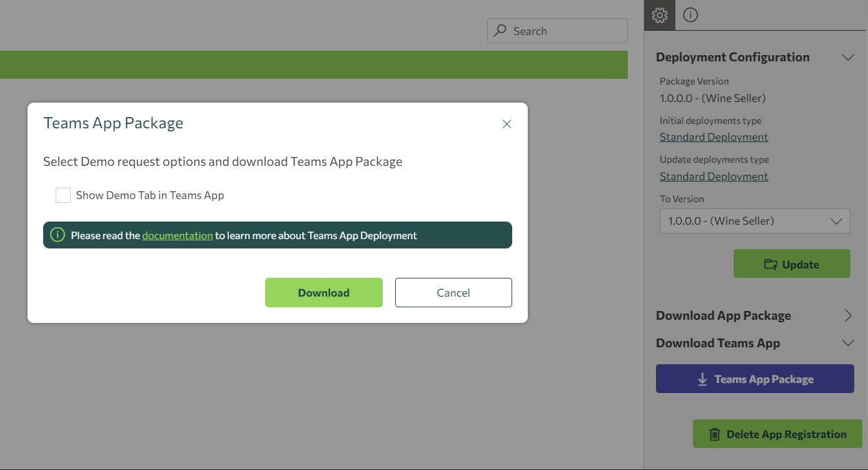This screenshot has height=470, width=868.
Task: Open Initial deployments type Standard Deployment link
Action: point(714,137)
